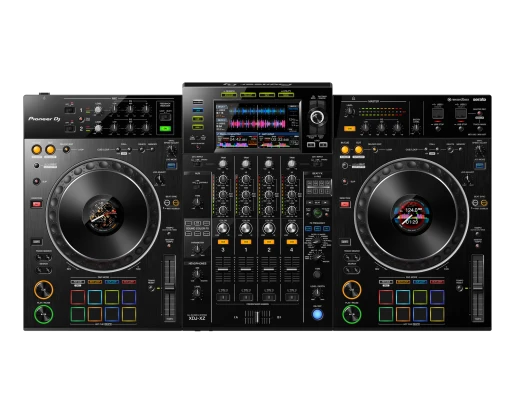Click the Slip button on left deck
This screenshot has height=415, width=515.
(36, 182)
